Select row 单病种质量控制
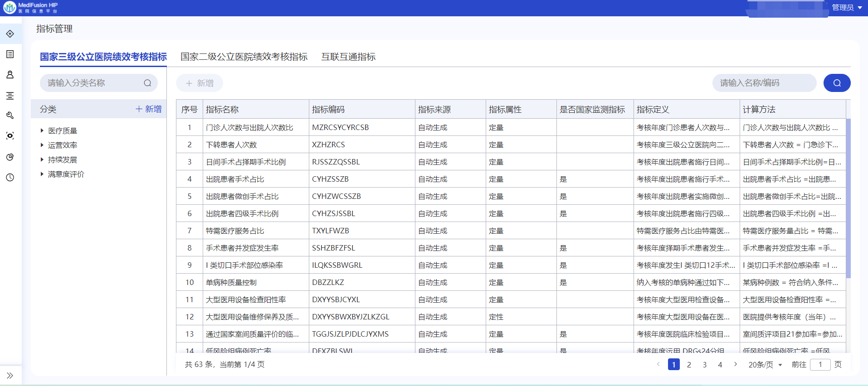The image size is (868, 386). click(511, 283)
